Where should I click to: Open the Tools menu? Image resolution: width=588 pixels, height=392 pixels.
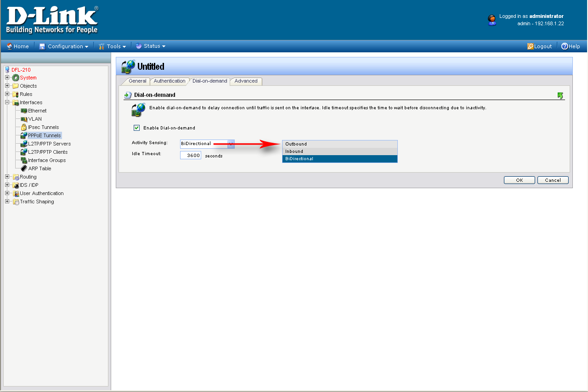point(113,46)
